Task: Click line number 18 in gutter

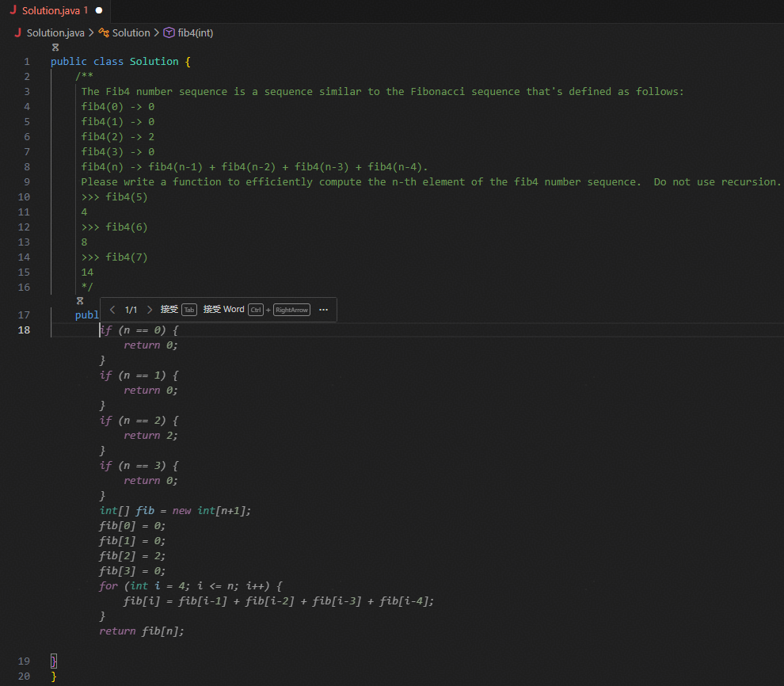Action: coord(25,330)
